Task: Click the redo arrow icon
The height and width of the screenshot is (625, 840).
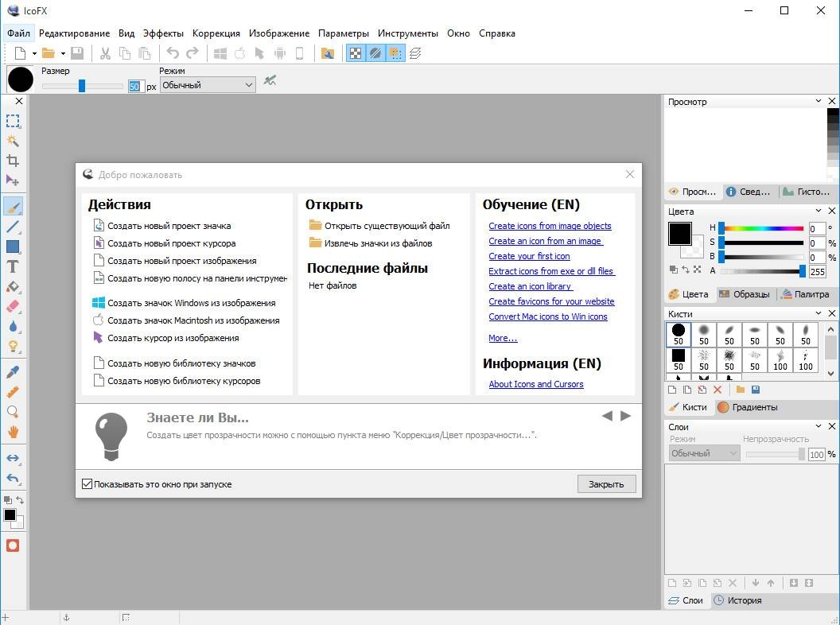Action: pos(192,53)
